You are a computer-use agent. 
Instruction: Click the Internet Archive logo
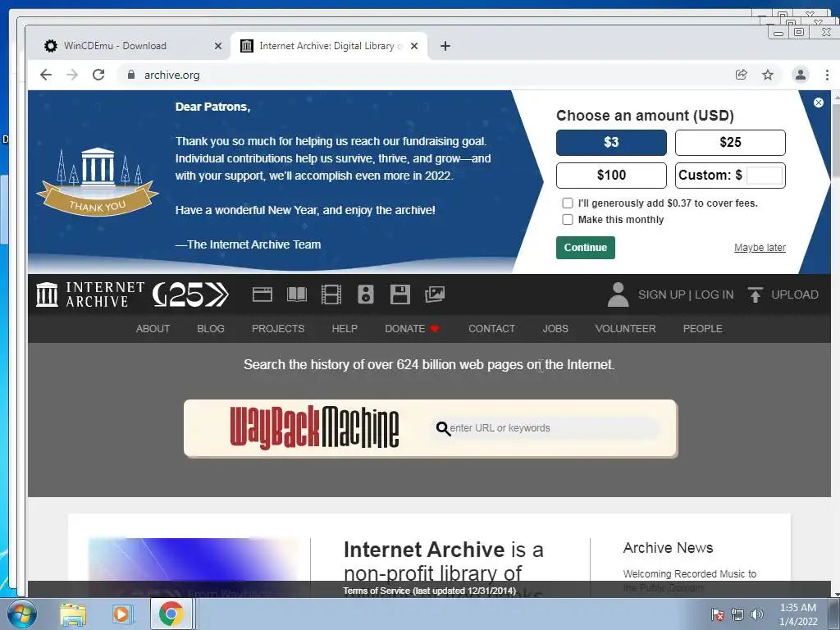tap(90, 294)
